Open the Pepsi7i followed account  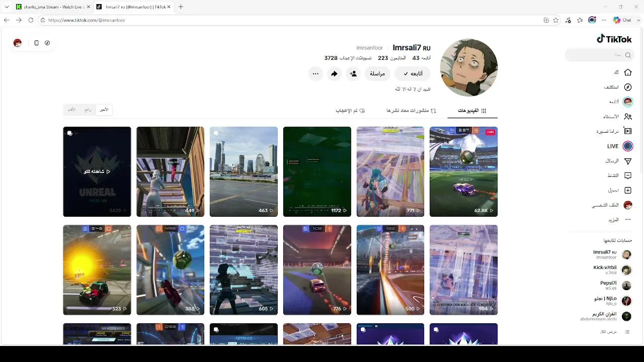point(615,286)
